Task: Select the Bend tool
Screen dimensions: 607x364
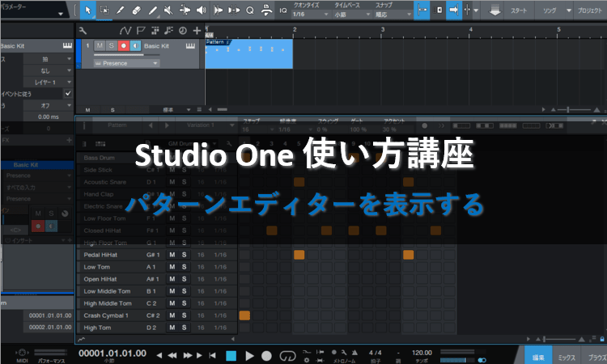Action: (185, 11)
